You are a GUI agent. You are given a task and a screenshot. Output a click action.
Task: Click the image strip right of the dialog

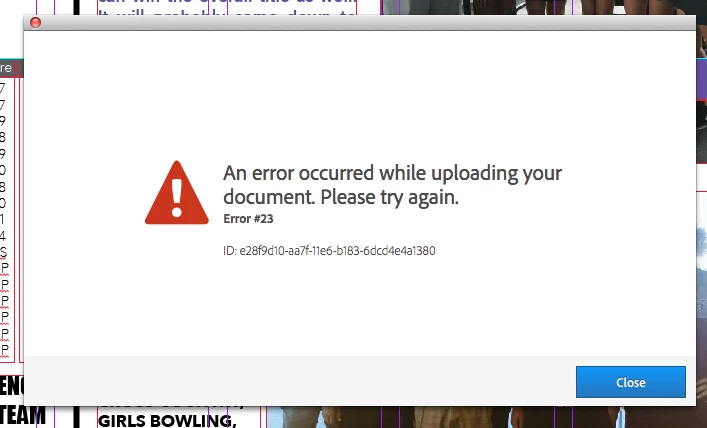(x=702, y=226)
